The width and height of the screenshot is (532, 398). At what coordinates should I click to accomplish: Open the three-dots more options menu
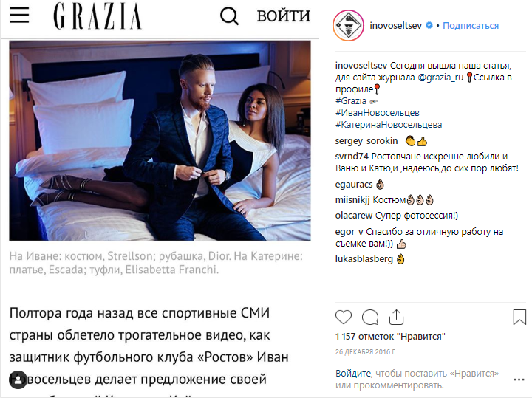[x=519, y=380]
